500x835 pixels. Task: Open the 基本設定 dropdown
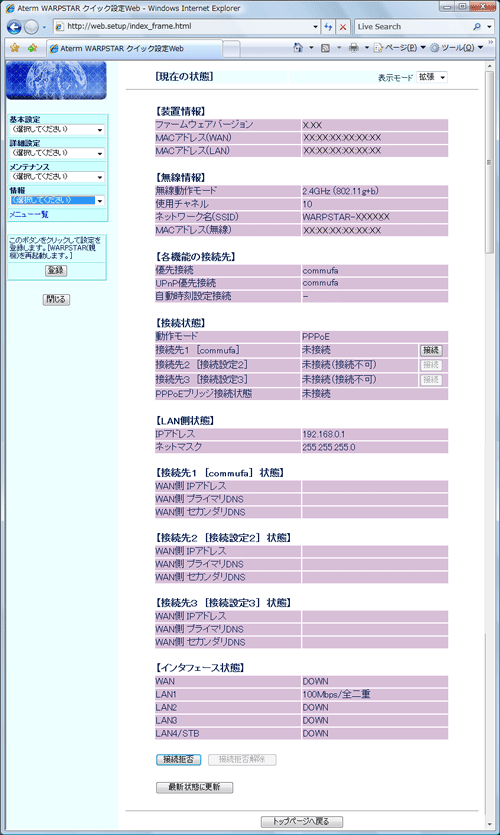[x=57, y=129]
